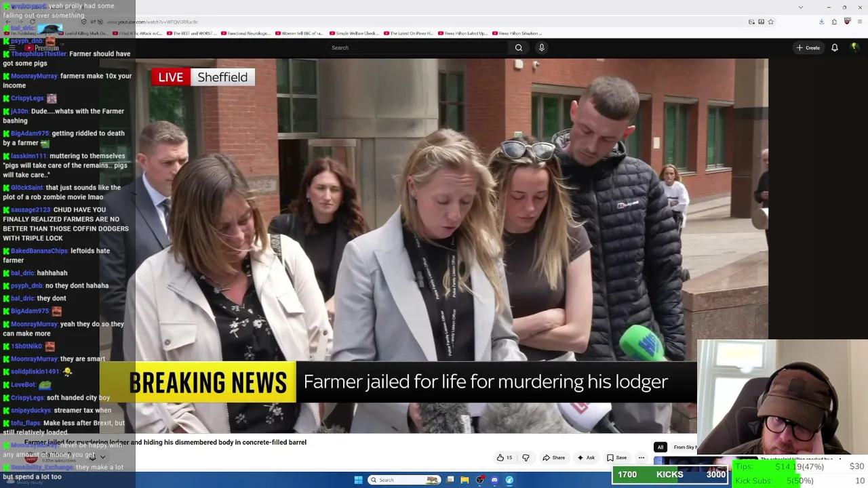Reload the page in the browser
Screen dimensions: 868x488
click(32, 22)
